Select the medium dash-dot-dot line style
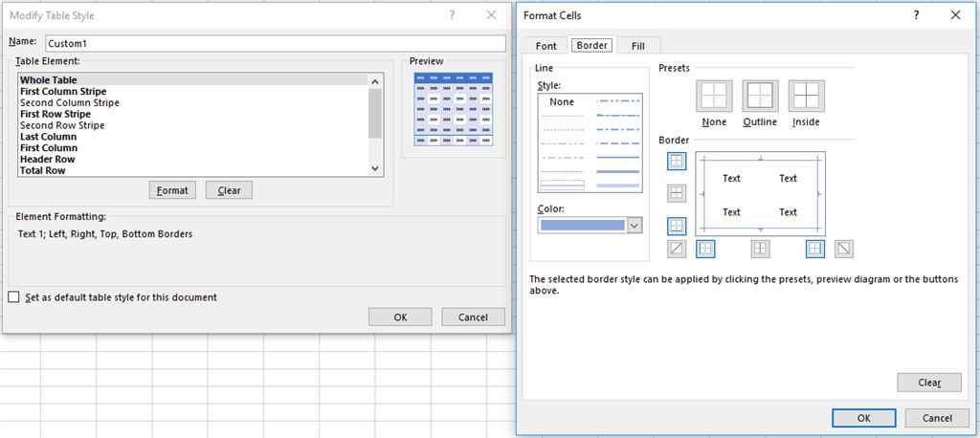 point(618,100)
